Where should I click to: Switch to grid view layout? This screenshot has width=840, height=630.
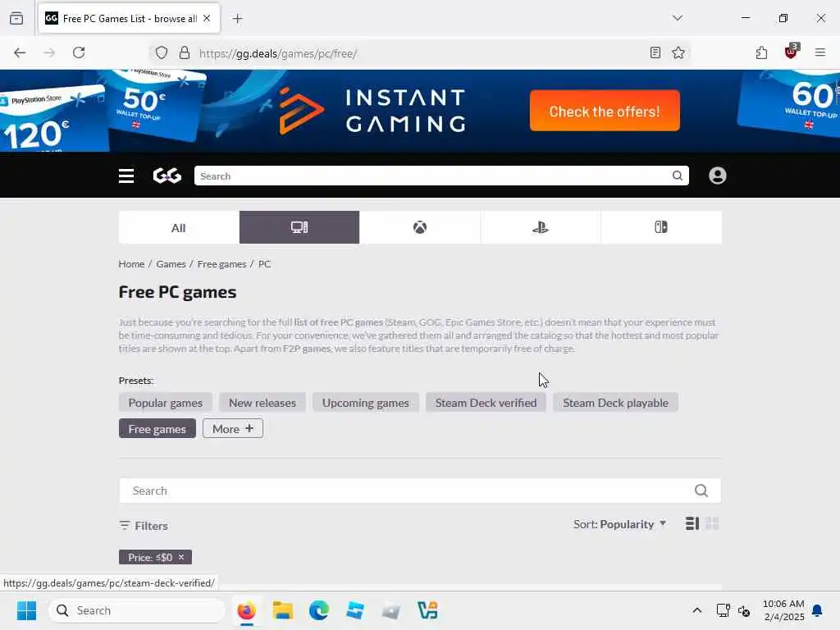tap(712, 523)
